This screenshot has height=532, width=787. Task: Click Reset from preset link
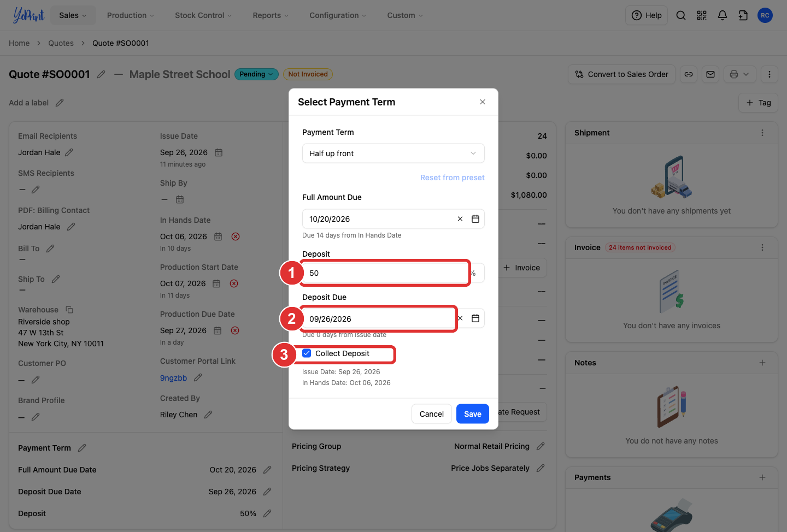453,178
